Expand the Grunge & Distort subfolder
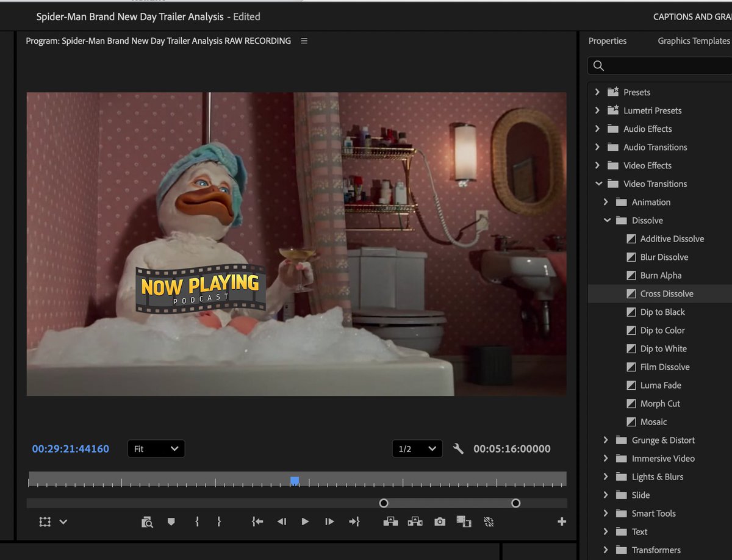This screenshot has width=732, height=560. [x=606, y=440]
